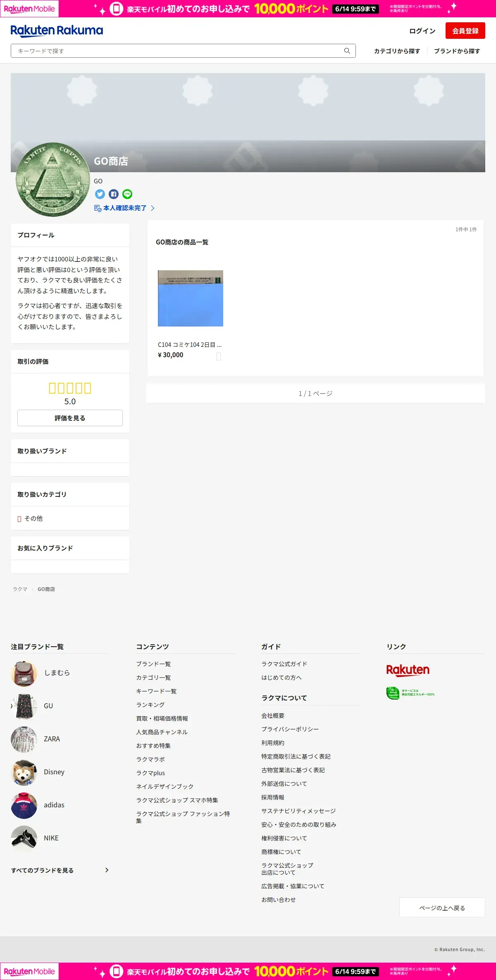Open NIKE brand thumbnail
Viewport: 496px width, 980px height.
[24, 838]
